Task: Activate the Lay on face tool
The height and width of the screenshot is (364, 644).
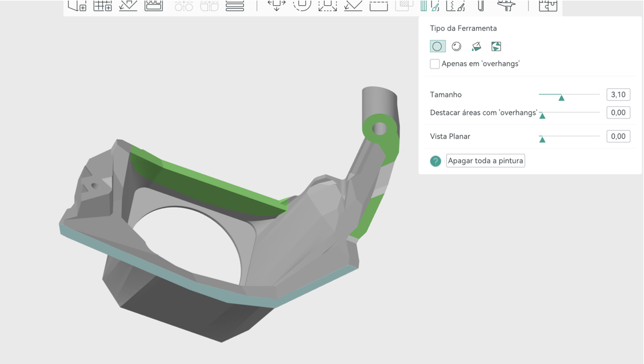Action: point(353,6)
